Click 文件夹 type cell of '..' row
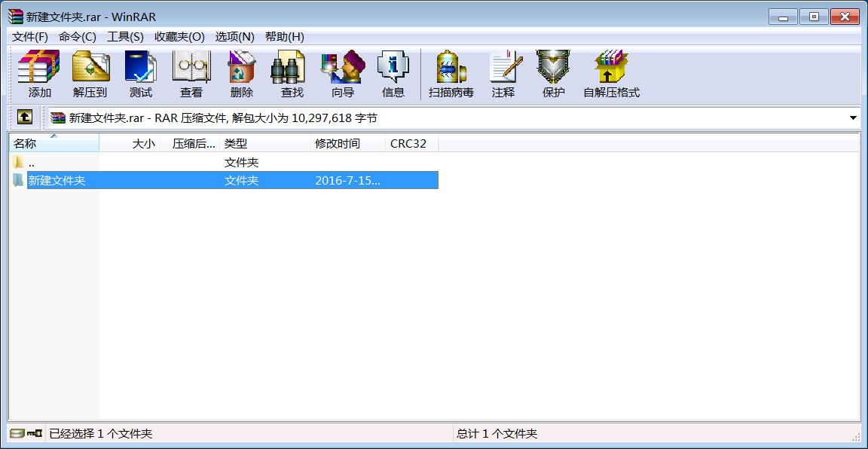The image size is (868, 449). [241, 163]
